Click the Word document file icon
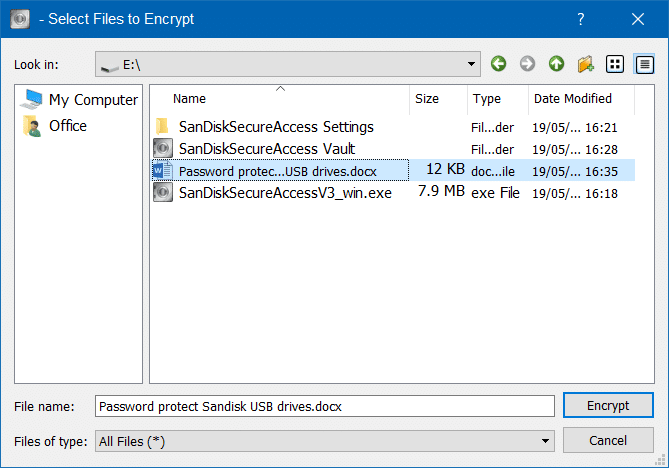 tap(163, 170)
